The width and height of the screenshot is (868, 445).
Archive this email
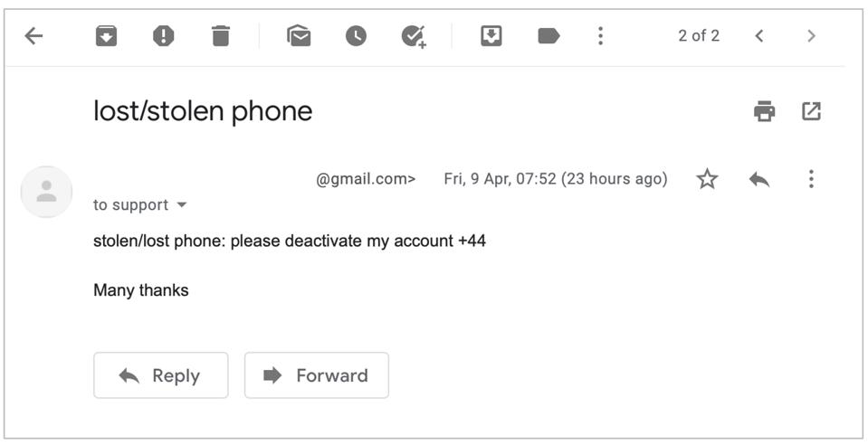coord(107,36)
